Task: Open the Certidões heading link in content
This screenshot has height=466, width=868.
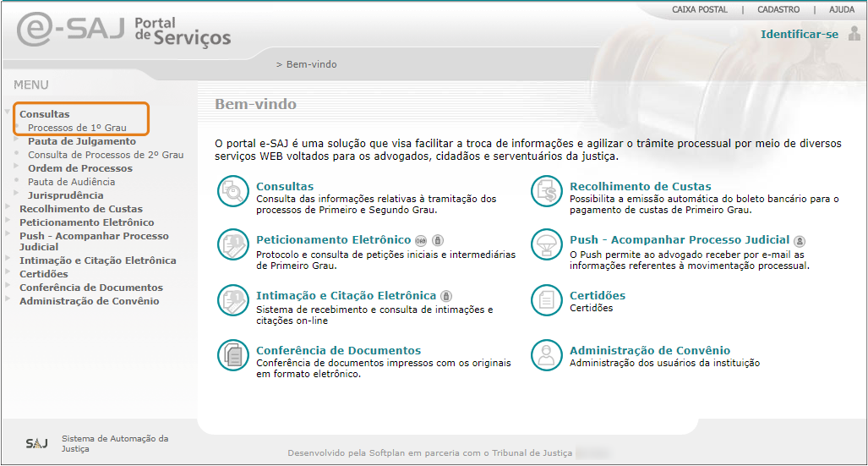Action: pos(598,296)
